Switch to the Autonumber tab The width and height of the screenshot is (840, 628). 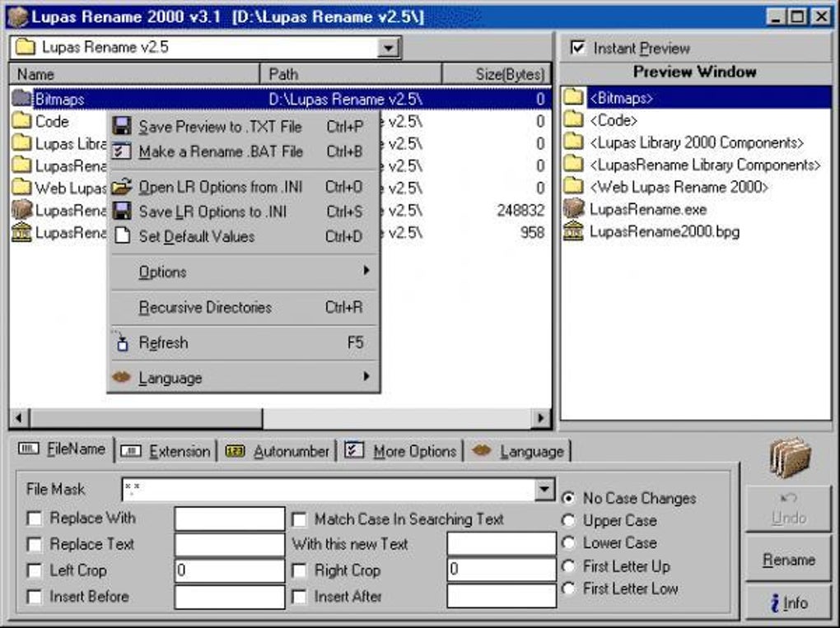[278, 451]
